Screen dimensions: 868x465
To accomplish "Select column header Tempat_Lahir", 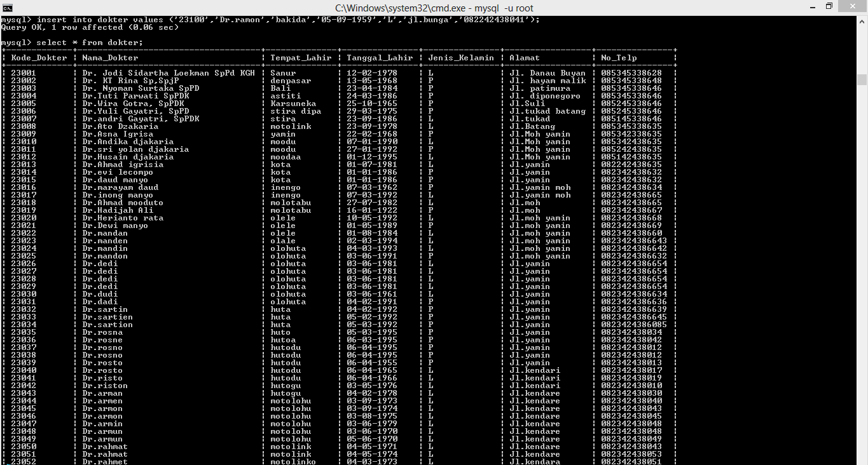I will click(x=301, y=58).
